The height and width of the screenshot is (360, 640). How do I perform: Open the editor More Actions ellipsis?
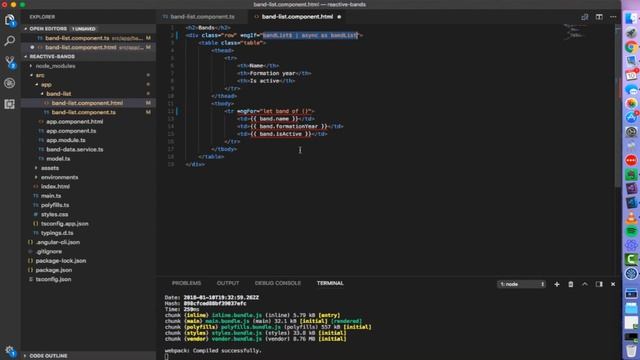click(613, 17)
